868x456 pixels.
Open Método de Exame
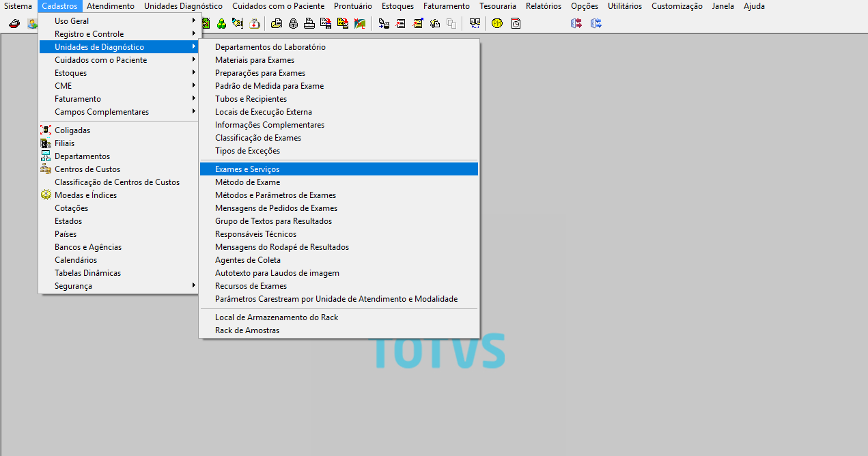(339, 182)
